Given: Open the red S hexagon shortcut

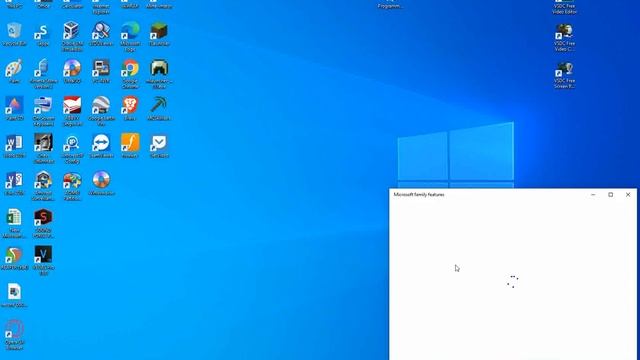Looking at the screenshot, I should 43,218.
